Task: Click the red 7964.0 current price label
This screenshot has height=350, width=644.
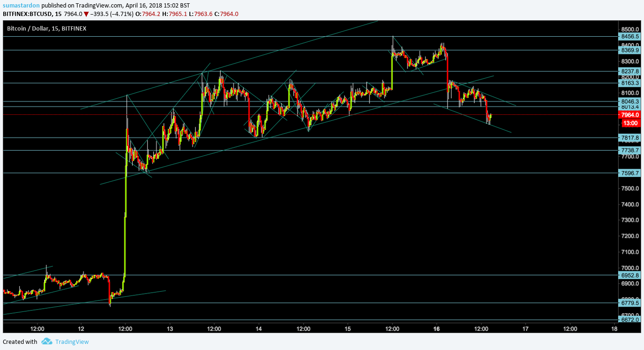Action: point(630,115)
